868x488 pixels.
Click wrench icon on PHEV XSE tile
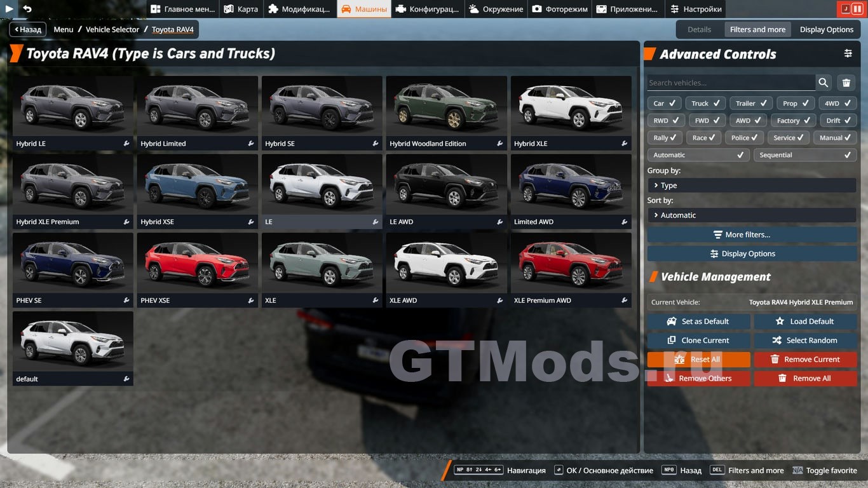[251, 301]
